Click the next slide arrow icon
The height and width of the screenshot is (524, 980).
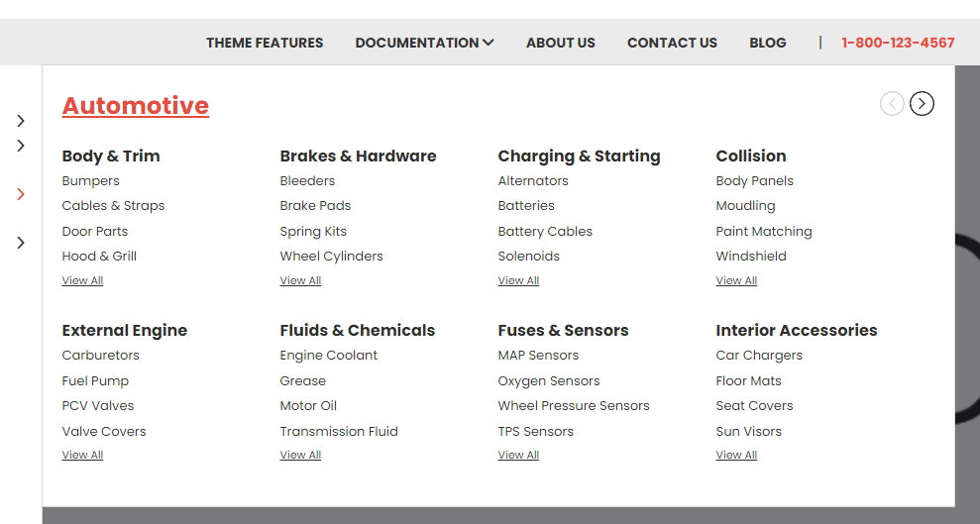922,103
